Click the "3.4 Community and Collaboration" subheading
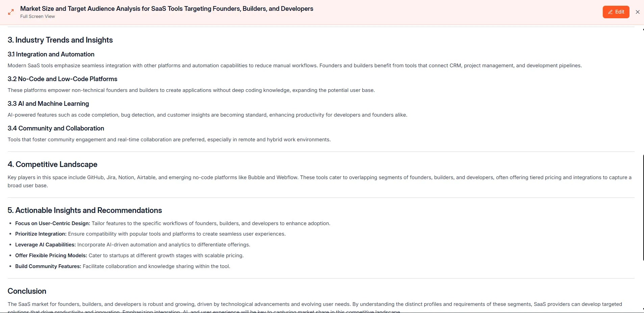 click(x=56, y=128)
